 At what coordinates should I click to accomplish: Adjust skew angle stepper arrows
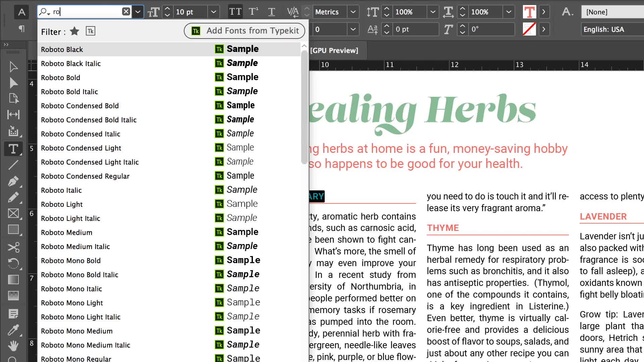point(463,29)
